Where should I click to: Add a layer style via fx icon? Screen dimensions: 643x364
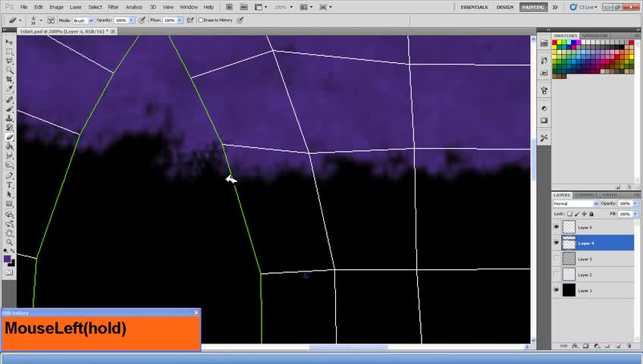(575, 346)
